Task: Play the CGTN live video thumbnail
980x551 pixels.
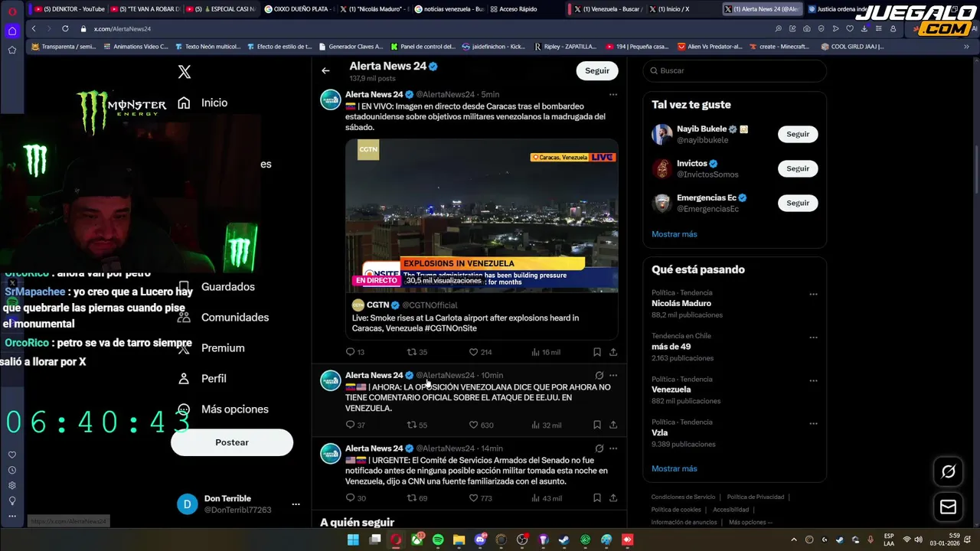Action: pyautogui.click(x=482, y=216)
